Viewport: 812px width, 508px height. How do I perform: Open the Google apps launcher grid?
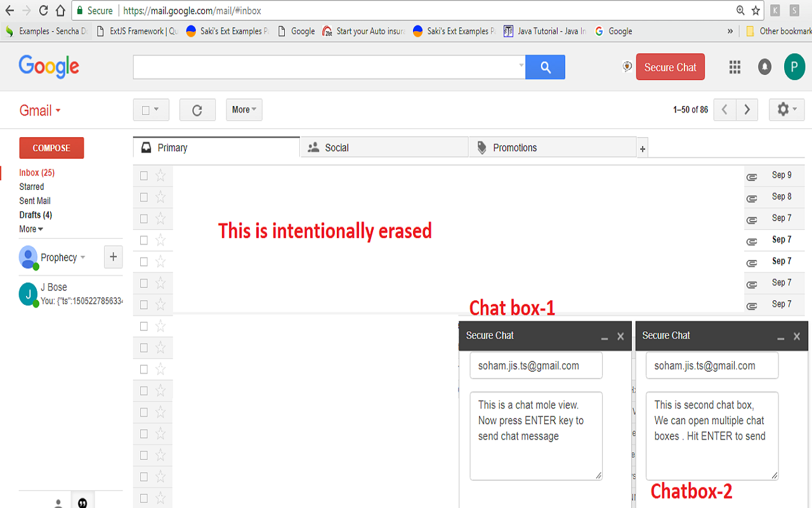pyautogui.click(x=735, y=67)
